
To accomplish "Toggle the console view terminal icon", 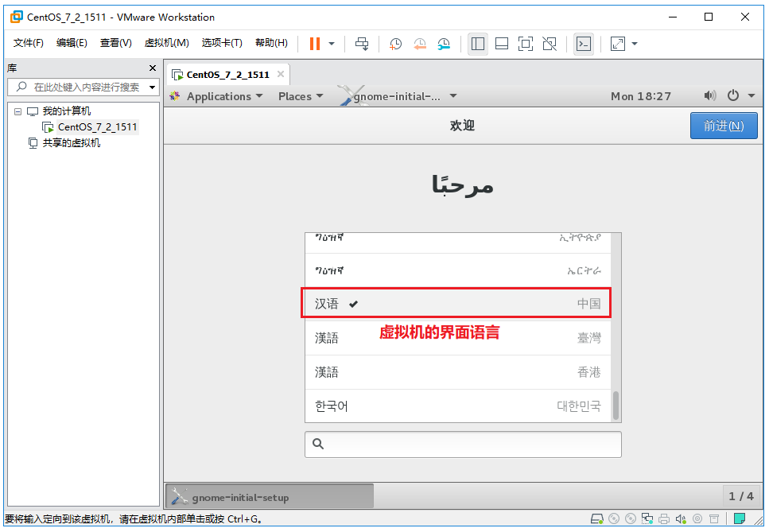I will pos(584,44).
